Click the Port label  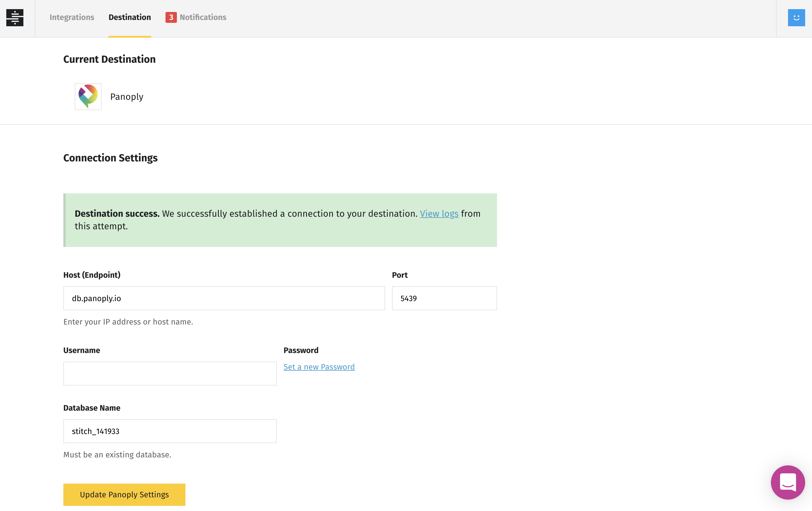[x=400, y=275]
